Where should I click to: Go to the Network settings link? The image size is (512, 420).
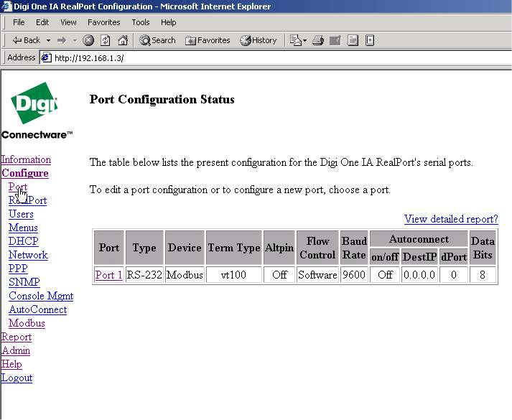pos(28,255)
